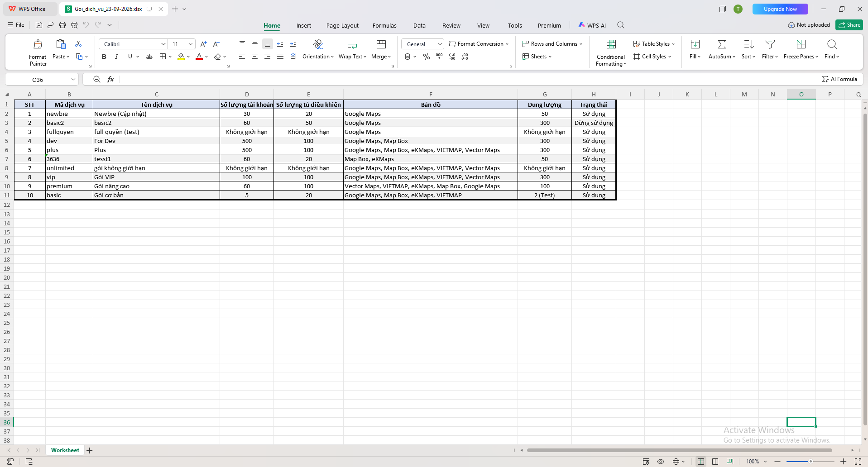Expand the Name Box dropdown arrow
The height and width of the screenshot is (467, 868).
pos(73,80)
